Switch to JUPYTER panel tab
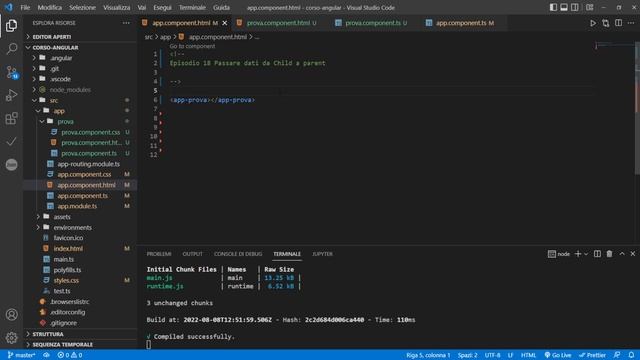 click(x=322, y=254)
